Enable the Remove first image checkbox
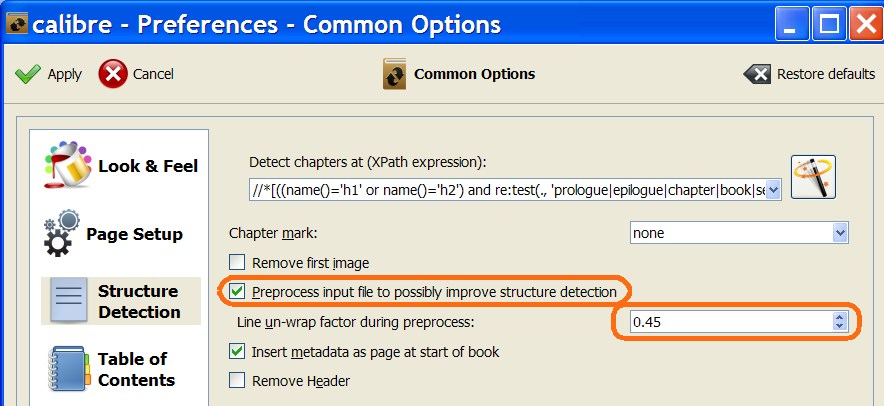 (237, 263)
